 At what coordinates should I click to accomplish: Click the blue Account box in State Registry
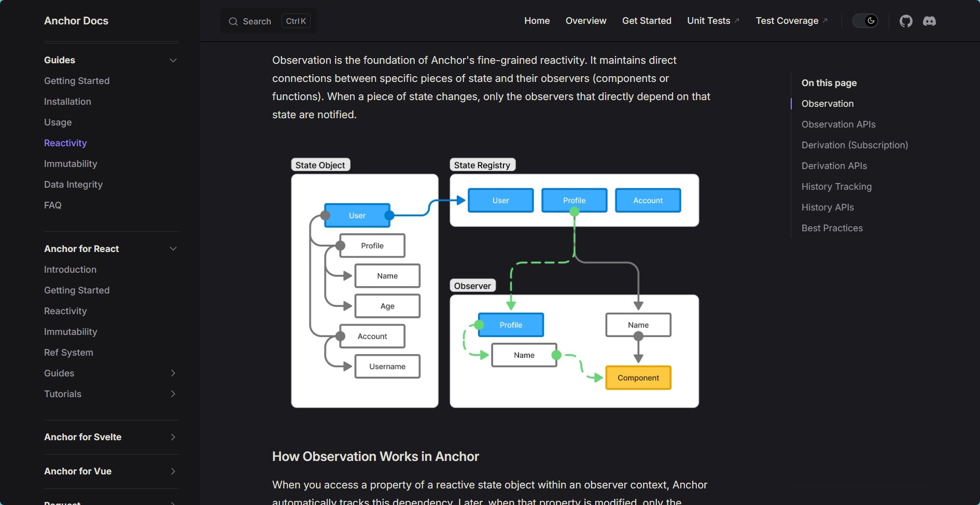tap(648, 200)
